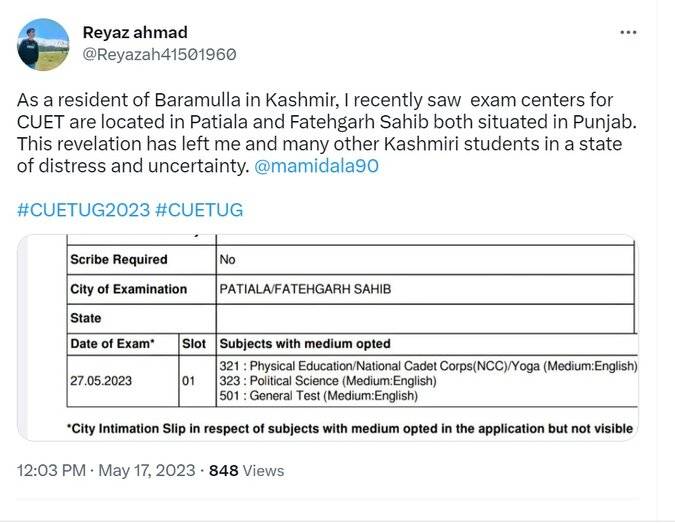Click the @Reyazah41501960 handle

[x=159, y=54]
